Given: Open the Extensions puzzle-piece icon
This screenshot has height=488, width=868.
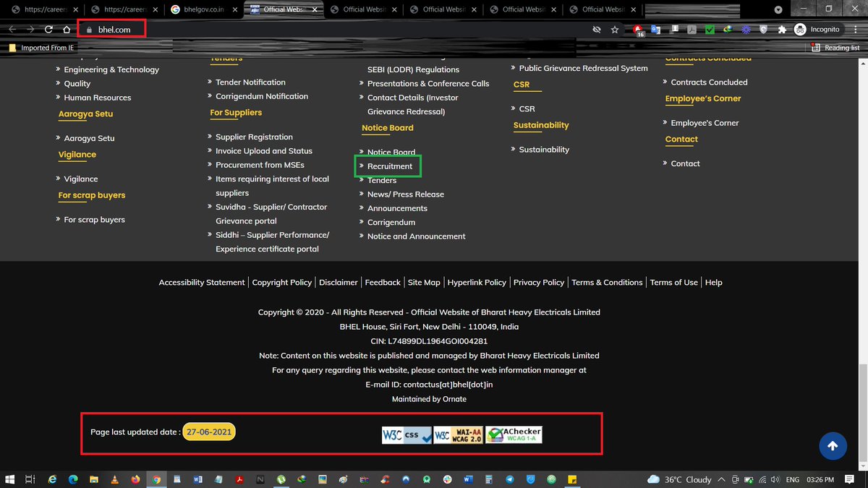Looking at the screenshot, I should (x=782, y=30).
